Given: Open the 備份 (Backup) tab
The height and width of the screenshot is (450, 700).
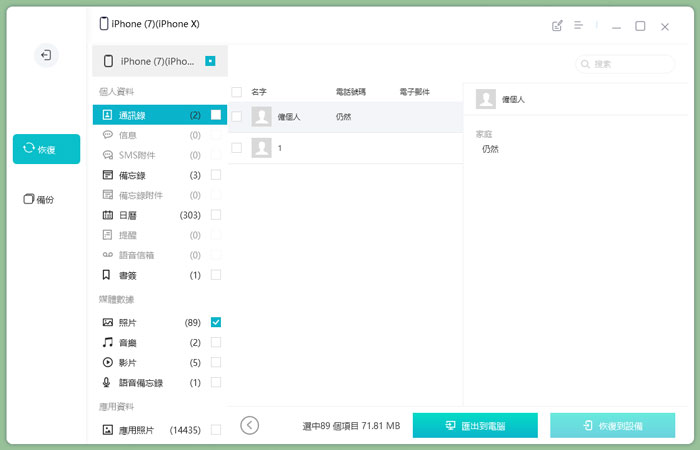Looking at the screenshot, I should click(38, 199).
